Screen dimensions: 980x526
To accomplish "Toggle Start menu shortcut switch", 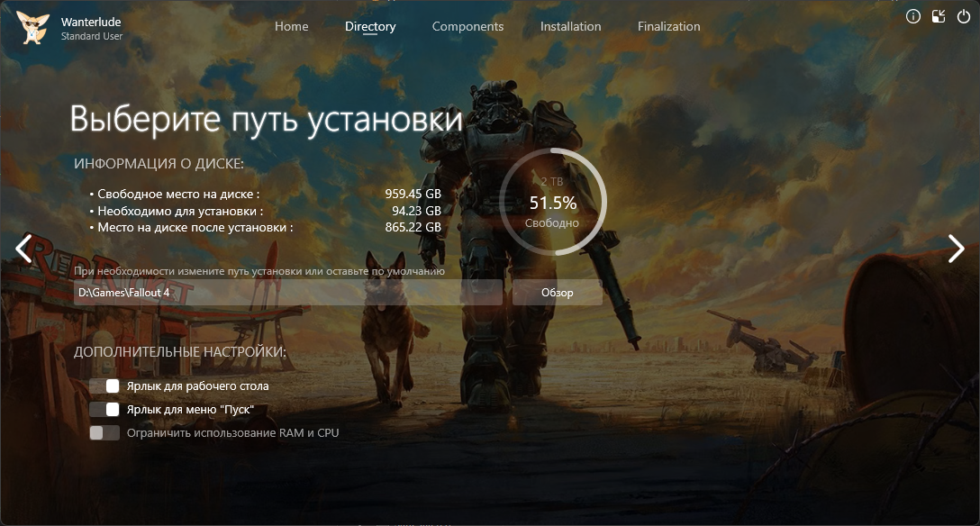I will tap(104, 409).
